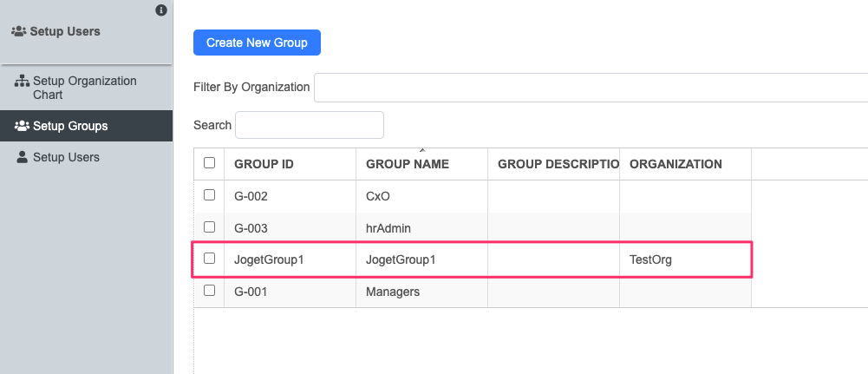
Task: Click the Setup Groups people icon
Action: click(x=23, y=126)
